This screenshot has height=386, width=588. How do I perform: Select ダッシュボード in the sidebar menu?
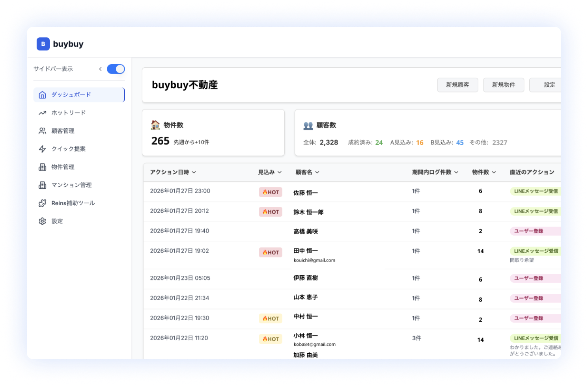pyautogui.click(x=71, y=95)
